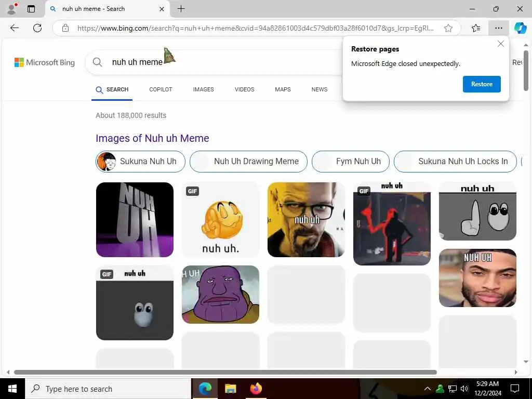532x399 pixels.
Task: Open the yellow emoji 'nuh uh.' GIF
Action: coord(220,220)
